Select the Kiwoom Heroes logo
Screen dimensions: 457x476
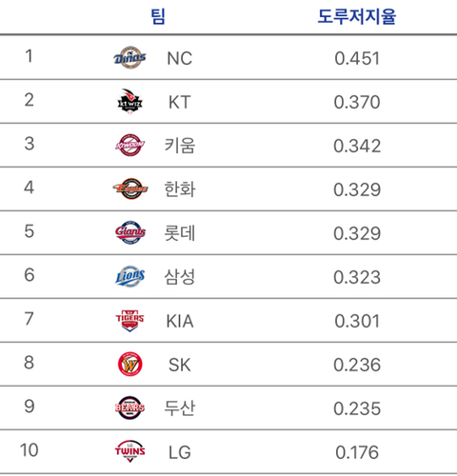click(x=129, y=146)
